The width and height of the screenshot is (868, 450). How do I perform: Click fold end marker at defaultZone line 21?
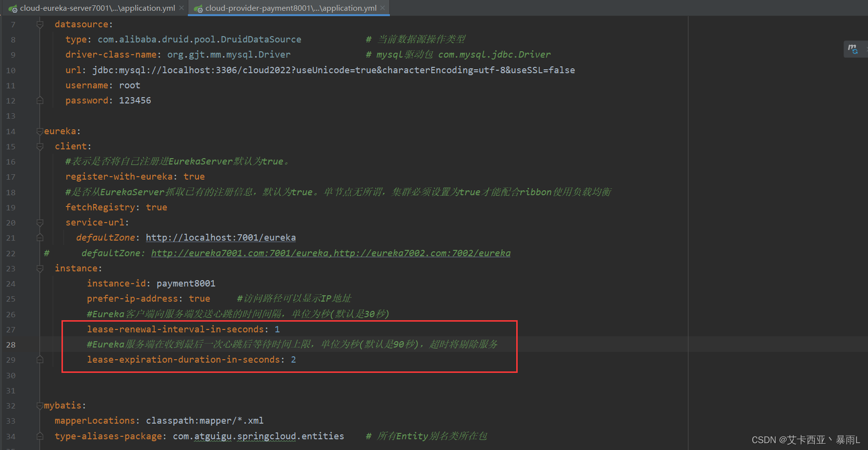tap(40, 238)
